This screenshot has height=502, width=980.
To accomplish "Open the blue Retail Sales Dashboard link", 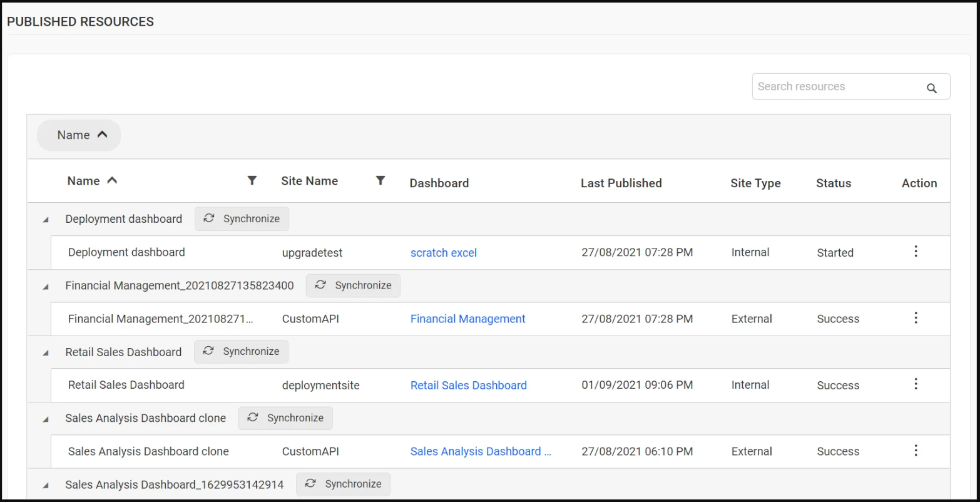I will point(469,386).
